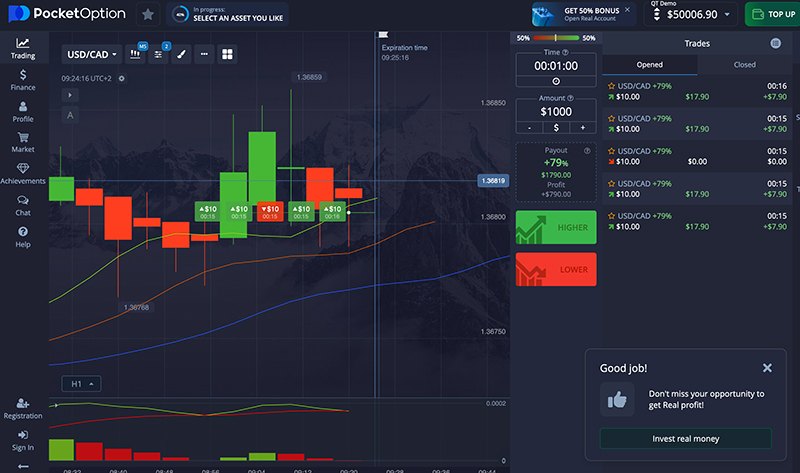The height and width of the screenshot is (473, 800).
Task: Click Invest real money button
Action: (685, 439)
